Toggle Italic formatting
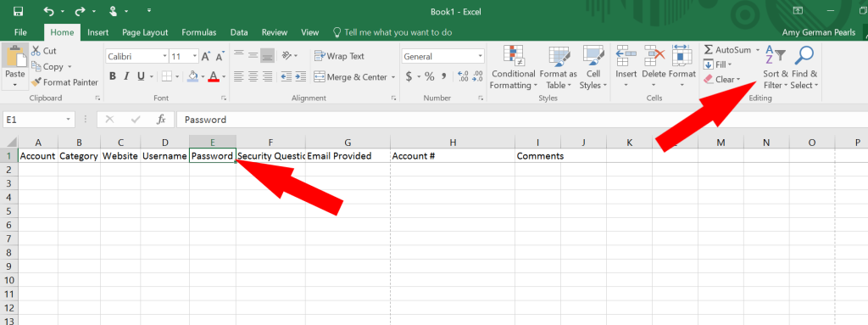Image resolution: width=868 pixels, height=325 pixels. point(127,76)
